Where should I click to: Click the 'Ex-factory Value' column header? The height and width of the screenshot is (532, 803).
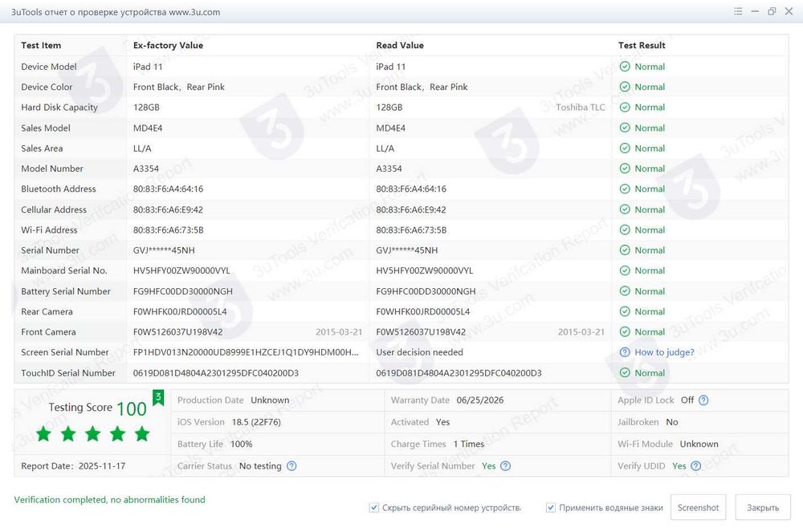168,45
